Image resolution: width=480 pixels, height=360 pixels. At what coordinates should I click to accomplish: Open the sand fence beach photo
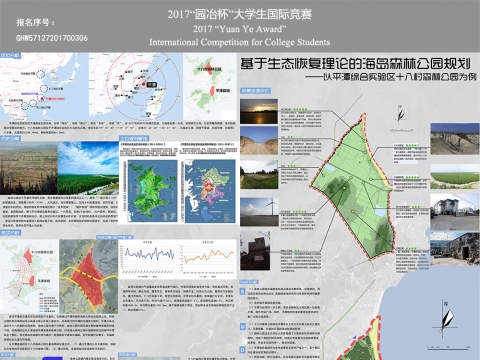click(455, 139)
